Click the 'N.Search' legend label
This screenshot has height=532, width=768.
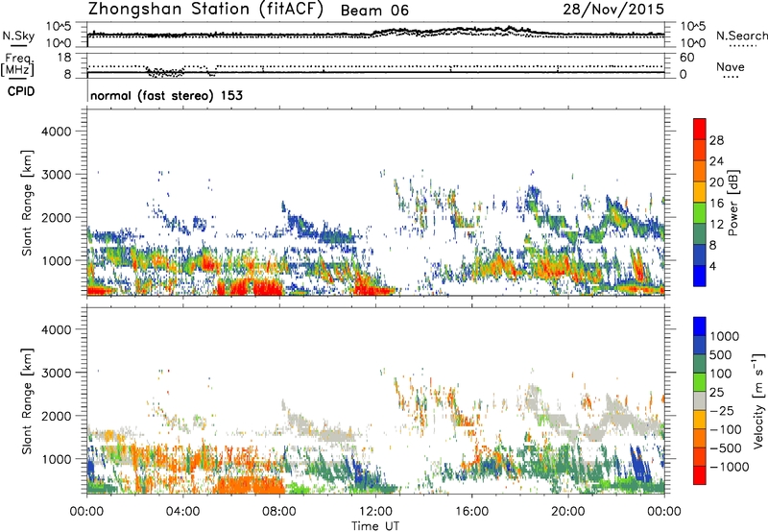pyautogui.click(x=742, y=36)
